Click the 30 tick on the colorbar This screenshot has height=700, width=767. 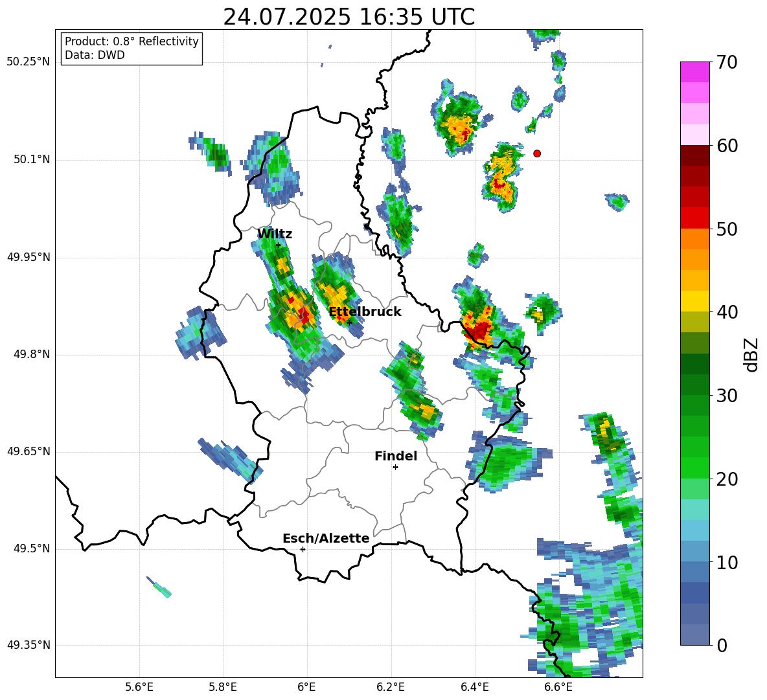tap(726, 396)
